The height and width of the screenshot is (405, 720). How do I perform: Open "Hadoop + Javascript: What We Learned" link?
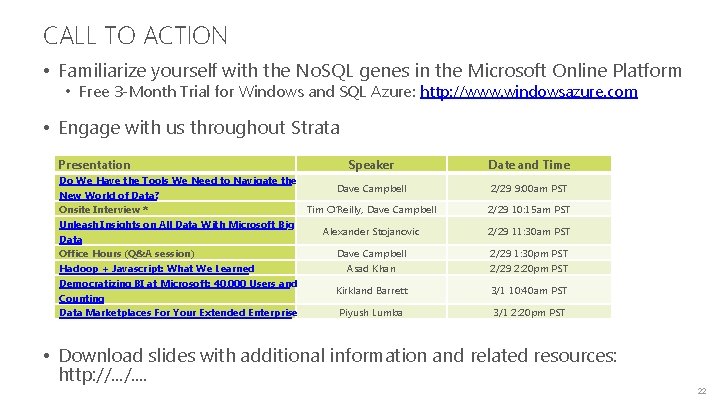tap(156, 268)
